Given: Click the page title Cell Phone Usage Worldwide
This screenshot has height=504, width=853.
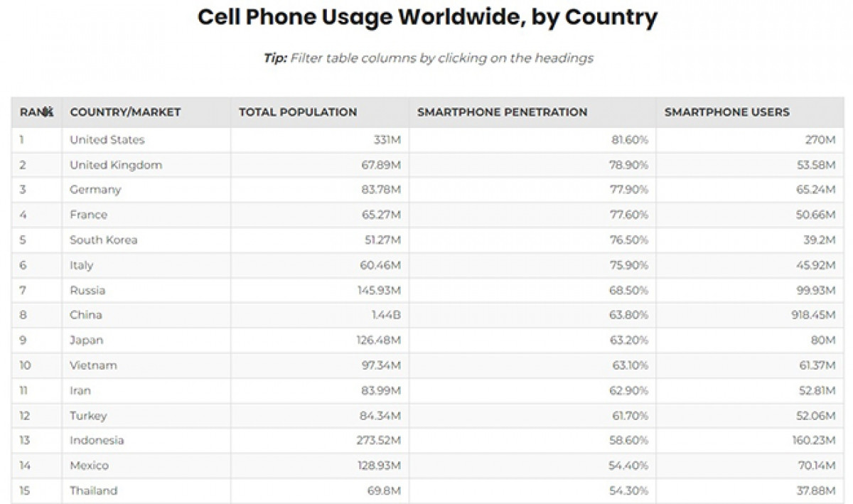Looking at the screenshot, I should (x=426, y=16).
